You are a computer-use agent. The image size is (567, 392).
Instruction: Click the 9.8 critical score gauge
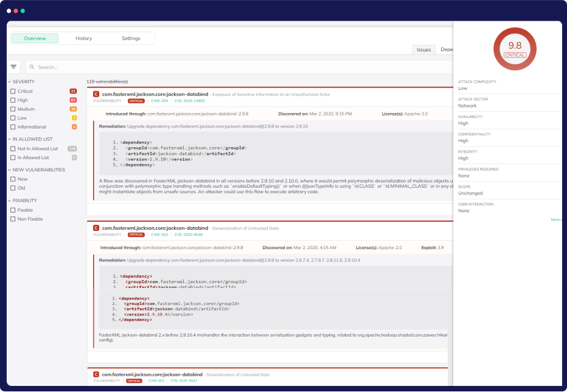pyautogui.click(x=515, y=49)
